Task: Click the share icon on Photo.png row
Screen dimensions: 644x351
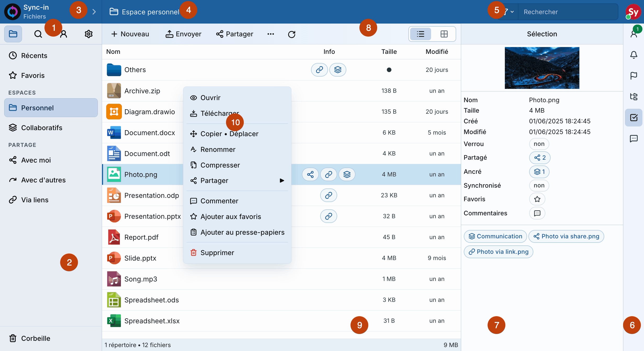Action: pyautogui.click(x=310, y=174)
